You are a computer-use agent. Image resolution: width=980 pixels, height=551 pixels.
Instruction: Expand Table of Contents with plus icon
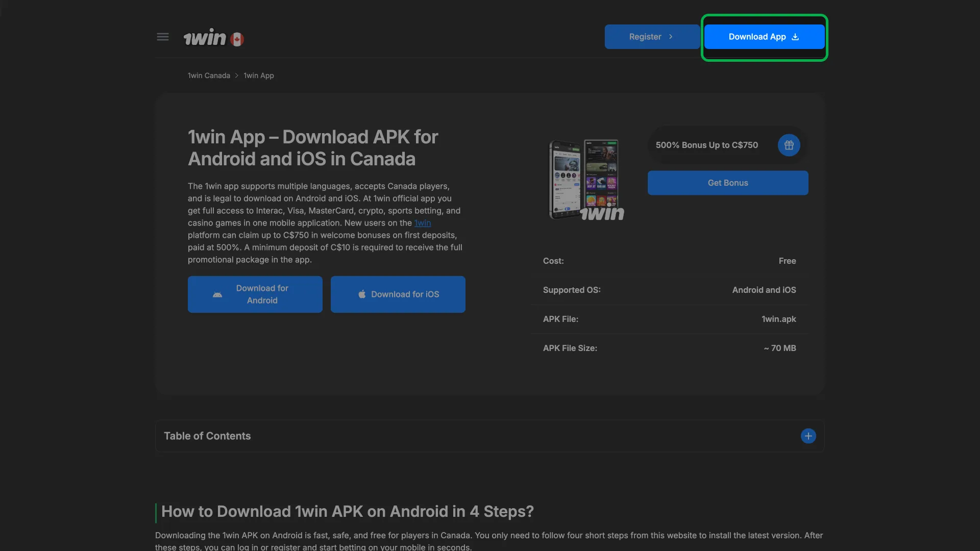point(808,436)
